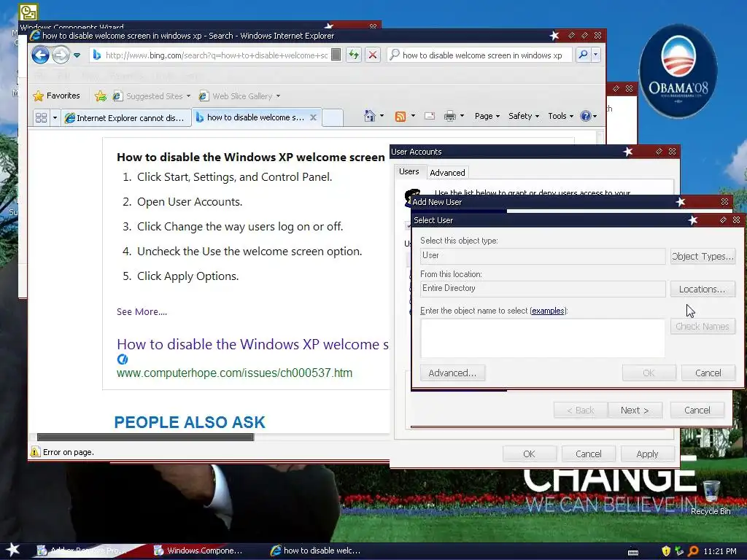Click the RSS Feeds icon
747x560 pixels.
[400, 116]
